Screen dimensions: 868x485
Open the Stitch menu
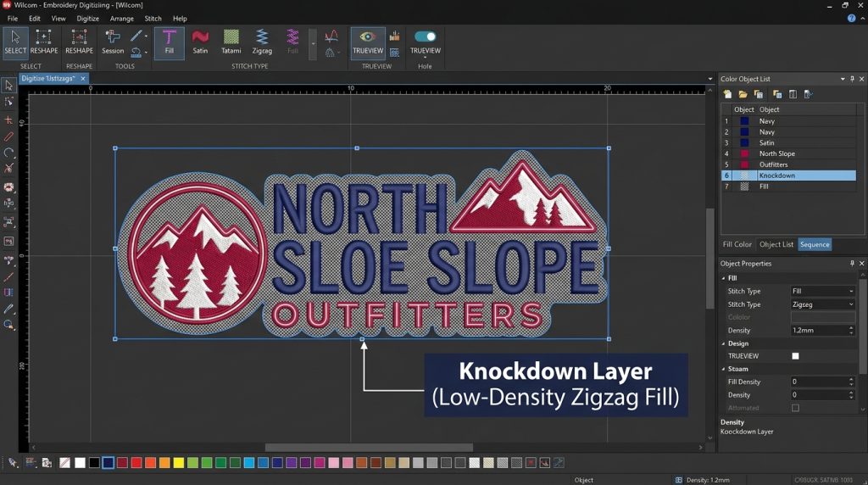point(153,19)
